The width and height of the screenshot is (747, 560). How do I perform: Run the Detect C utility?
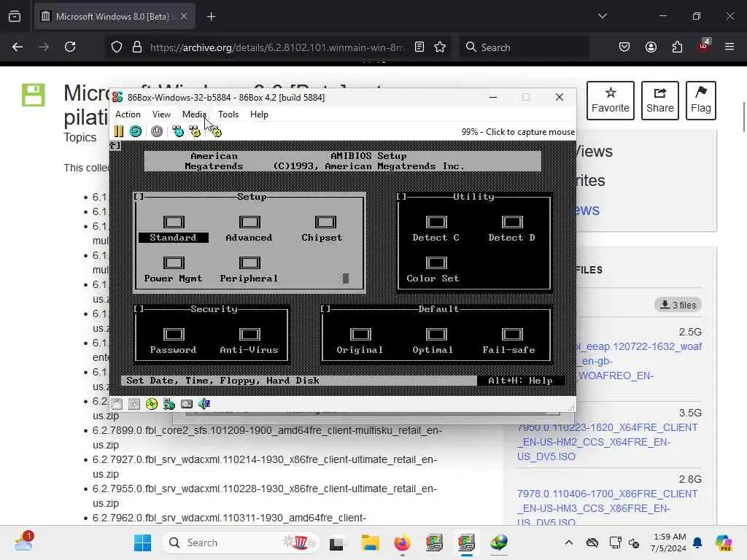click(436, 228)
